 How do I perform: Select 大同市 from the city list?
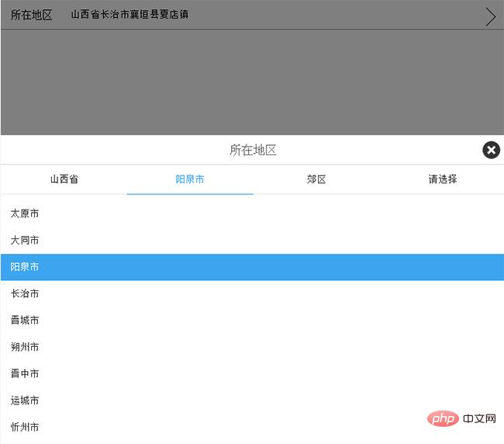[x=252, y=240]
